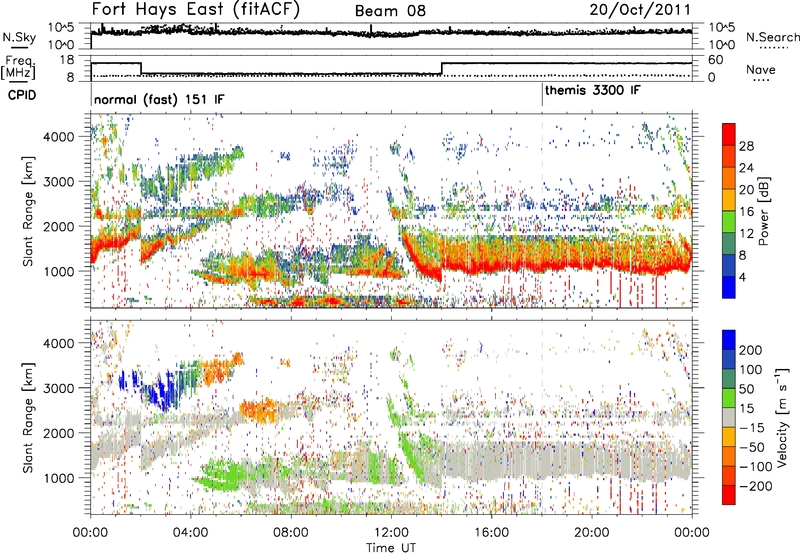Screen dimensions: 800x554
Task: Click the N.Sky solid line sample
Action: click(x=19, y=47)
